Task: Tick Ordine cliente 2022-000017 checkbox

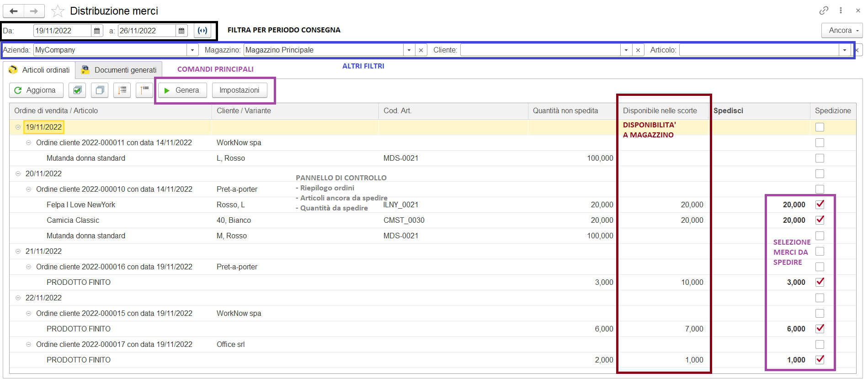Action: click(x=820, y=345)
